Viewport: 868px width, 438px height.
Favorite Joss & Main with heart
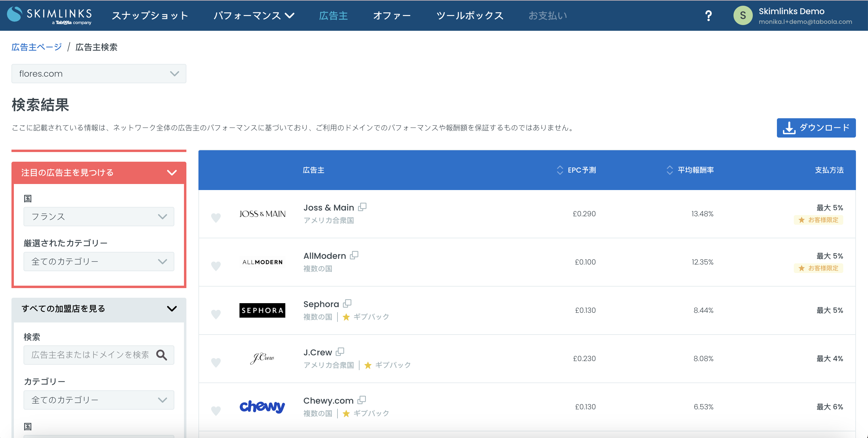click(216, 218)
